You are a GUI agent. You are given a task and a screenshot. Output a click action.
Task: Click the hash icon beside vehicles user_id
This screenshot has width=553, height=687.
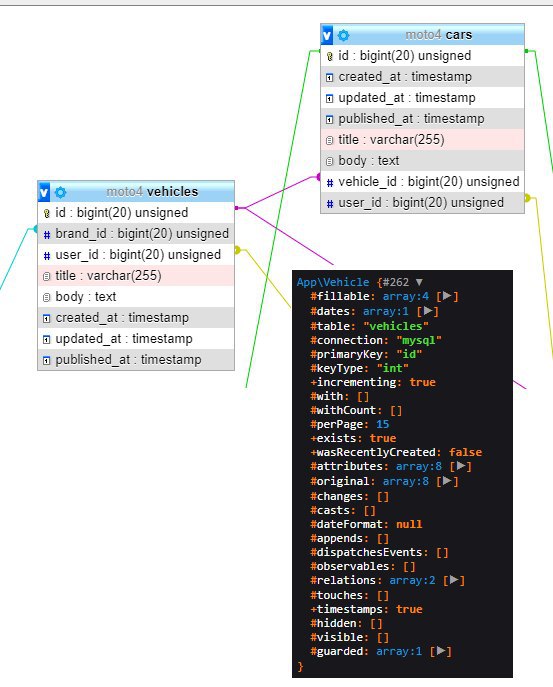46,256
